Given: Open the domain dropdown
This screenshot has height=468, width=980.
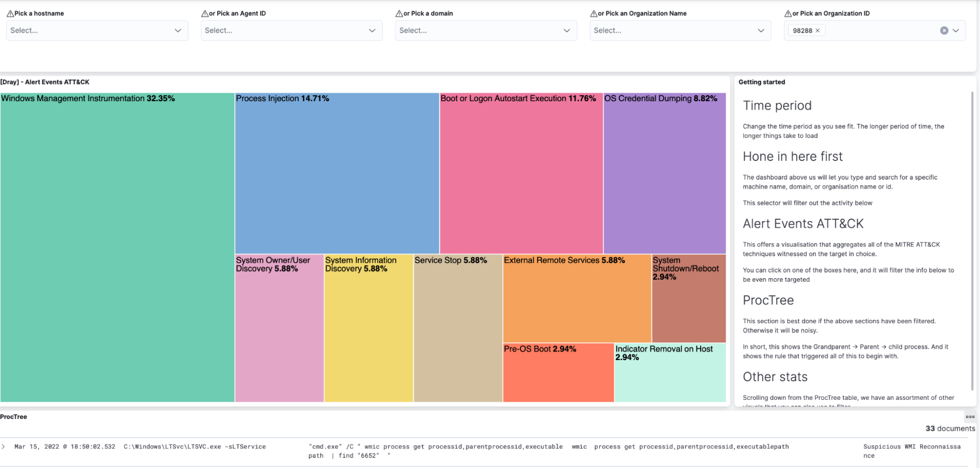Looking at the screenshot, I should 486,30.
